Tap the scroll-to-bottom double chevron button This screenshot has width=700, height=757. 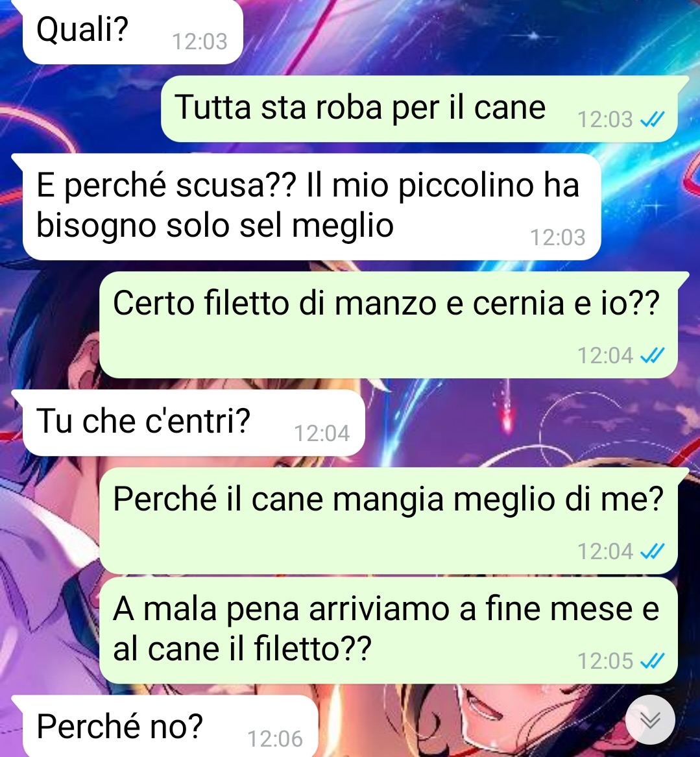650,720
